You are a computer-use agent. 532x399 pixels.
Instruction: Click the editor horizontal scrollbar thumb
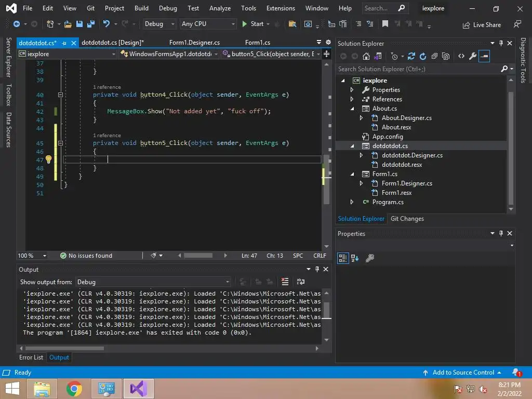(x=198, y=256)
